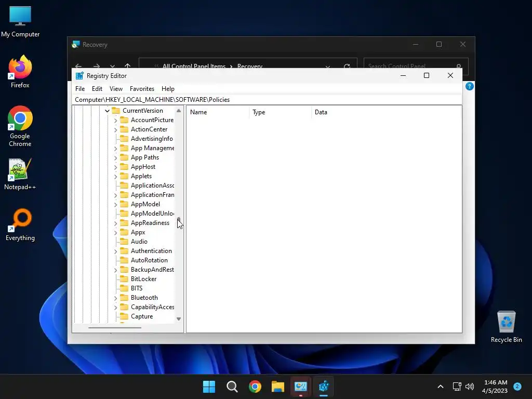The height and width of the screenshot is (399, 532).
Task: Click the horizontal tree scrollbar thumb
Action: point(115,328)
